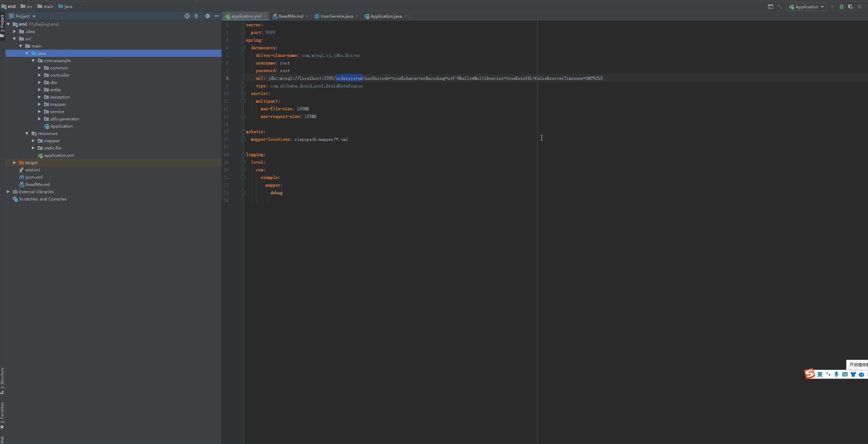Click the Collapse All icon in Project panel

196,16
